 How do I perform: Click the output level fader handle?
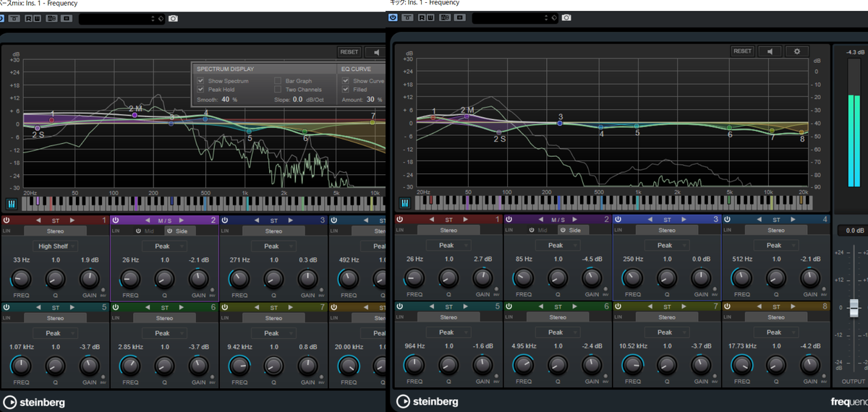854,309
